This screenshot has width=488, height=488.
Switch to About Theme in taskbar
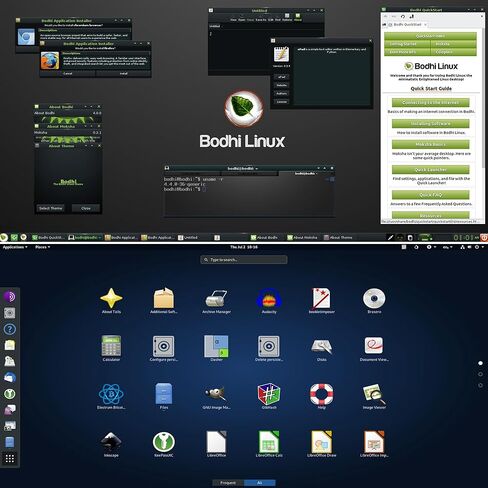(338, 238)
